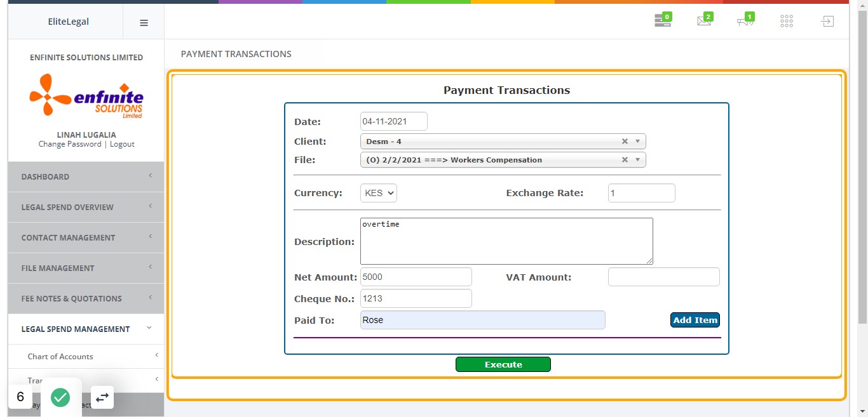
Task: Open the File dropdown arrow
Action: point(637,160)
